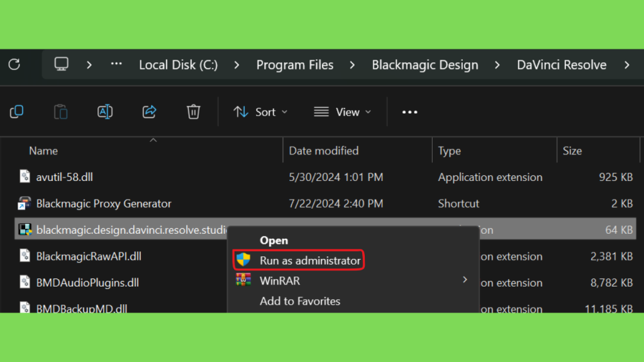Click the 2,381 KB size cell
Viewport: 644px width, 362px height.
[611, 256]
